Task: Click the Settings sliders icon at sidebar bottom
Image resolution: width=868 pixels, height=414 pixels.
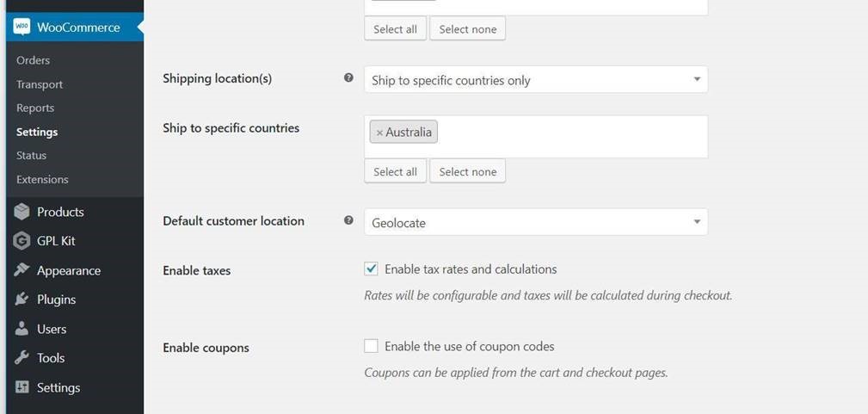Action: (x=22, y=387)
